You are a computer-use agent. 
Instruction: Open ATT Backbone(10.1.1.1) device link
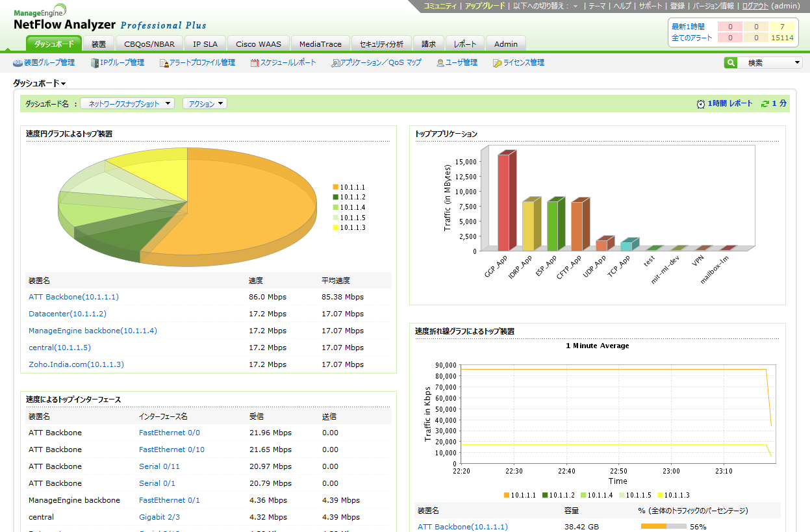point(73,297)
